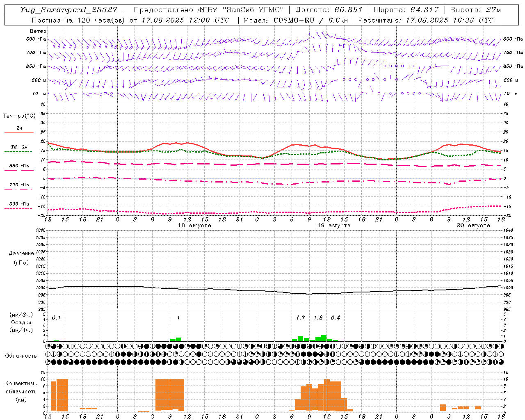Viewport: 525px width, 420px height.
Task: Click the 'Давление' pressure panel label
Action: click(21, 253)
